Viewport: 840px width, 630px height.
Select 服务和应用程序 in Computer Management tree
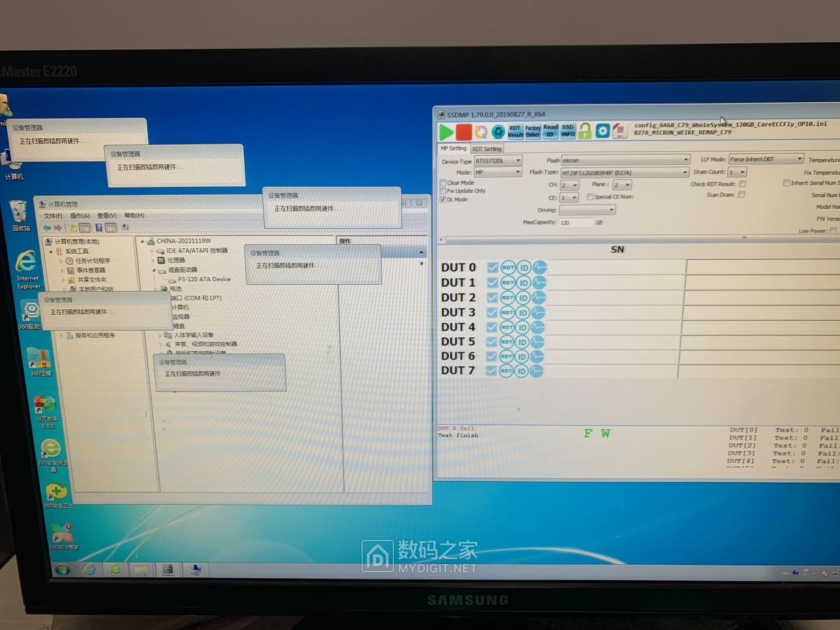[x=94, y=335]
